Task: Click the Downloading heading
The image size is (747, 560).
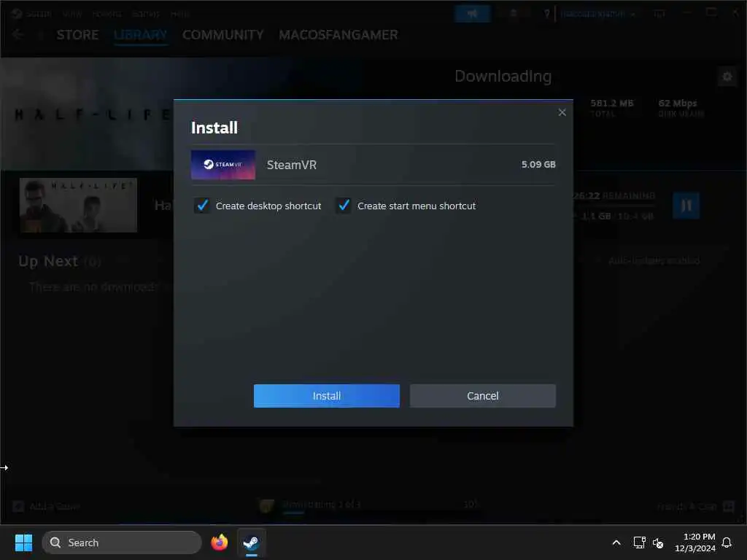Action: pos(503,76)
